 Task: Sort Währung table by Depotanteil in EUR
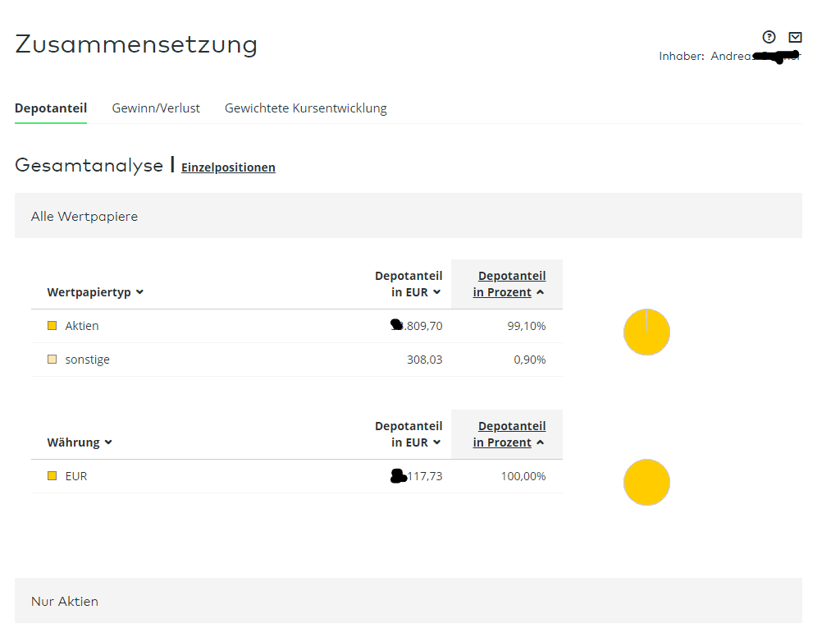click(409, 434)
